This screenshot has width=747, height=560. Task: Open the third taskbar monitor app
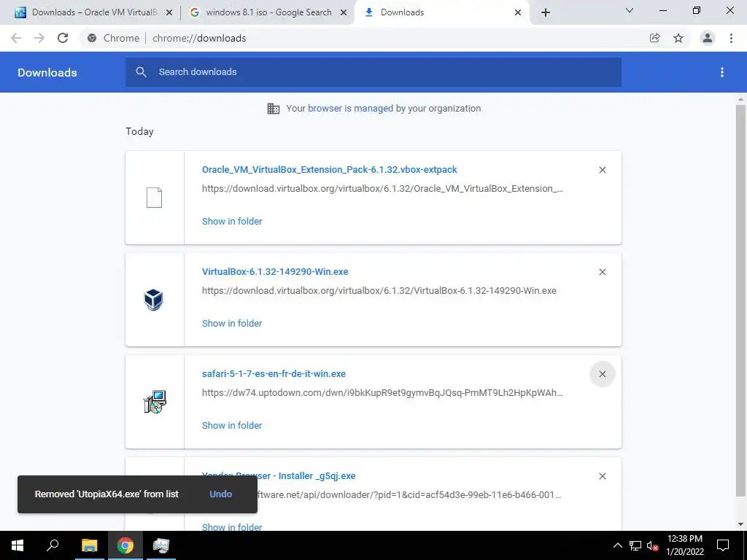pyautogui.click(x=161, y=545)
